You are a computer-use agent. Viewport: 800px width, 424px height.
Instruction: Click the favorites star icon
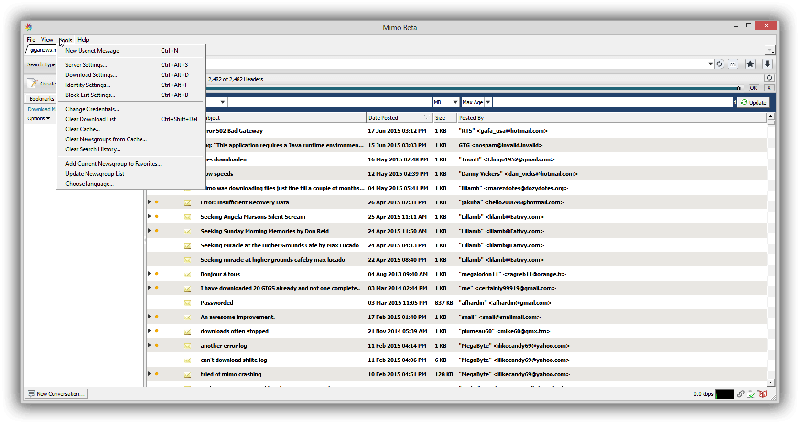point(750,64)
